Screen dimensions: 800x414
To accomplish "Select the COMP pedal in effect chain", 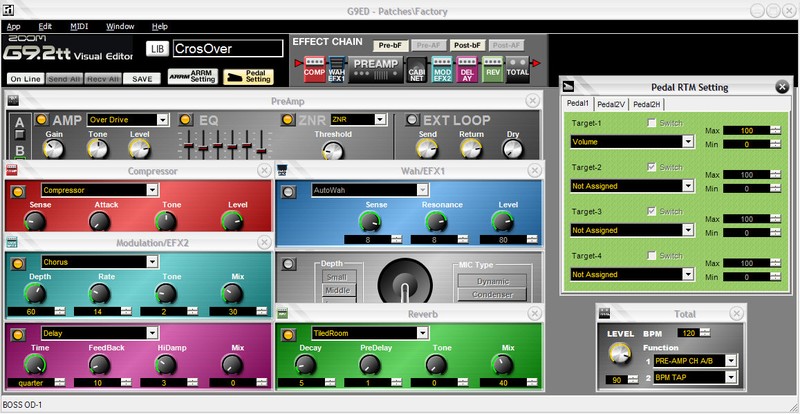I will pos(314,69).
